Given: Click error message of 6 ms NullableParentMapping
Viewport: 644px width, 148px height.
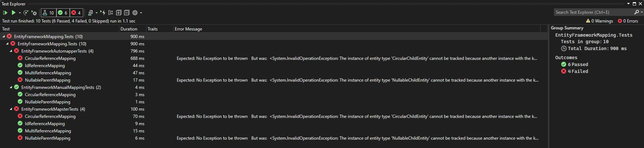Looking at the screenshot, I should pos(357,138).
